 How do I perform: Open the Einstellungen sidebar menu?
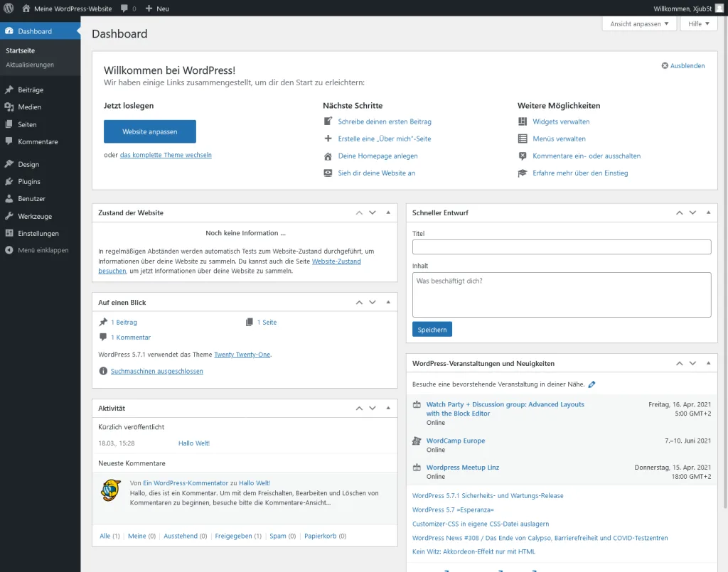[38, 233]
